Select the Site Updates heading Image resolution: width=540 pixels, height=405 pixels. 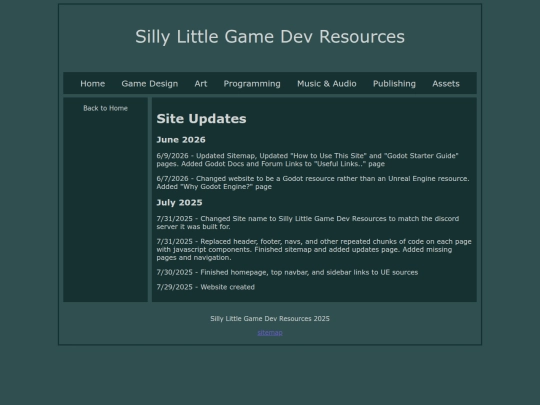(x=201, y=118)
